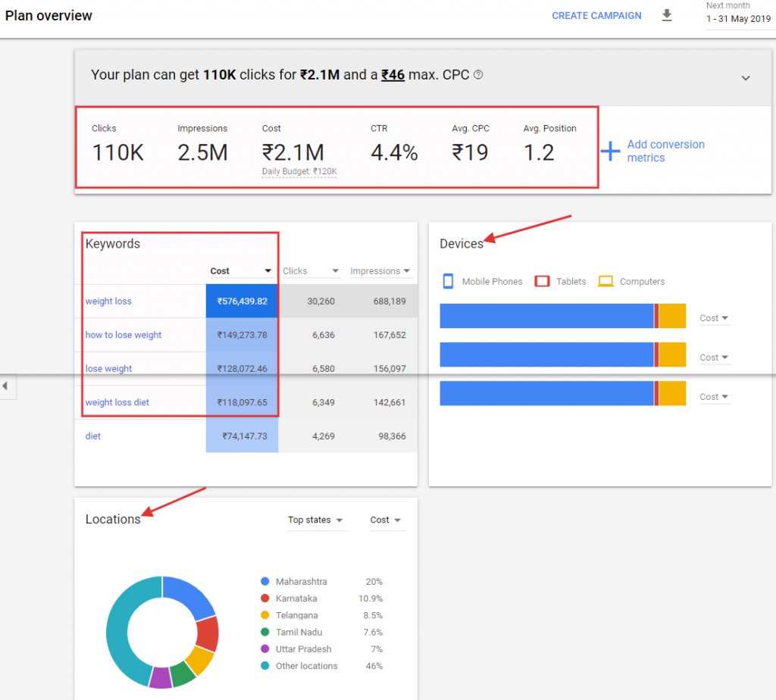This screenshot has height=700, width=776.
Task: Click the max CPC help question icon
Action: click(478, 75)
